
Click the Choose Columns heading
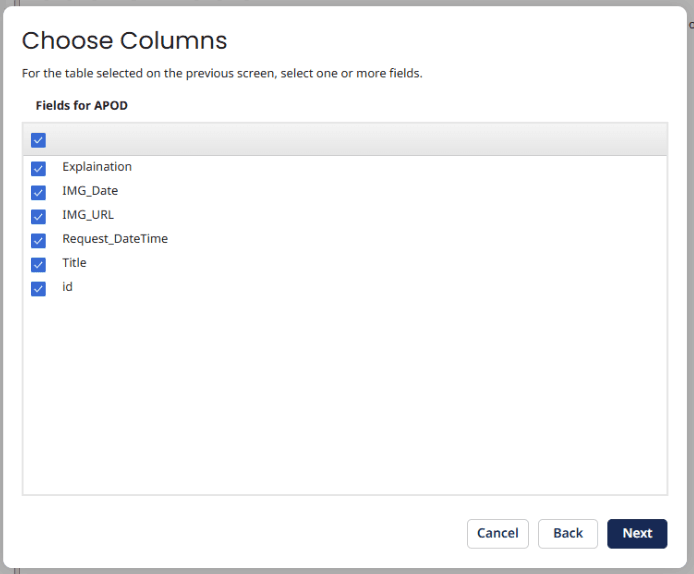coord(124,41)
